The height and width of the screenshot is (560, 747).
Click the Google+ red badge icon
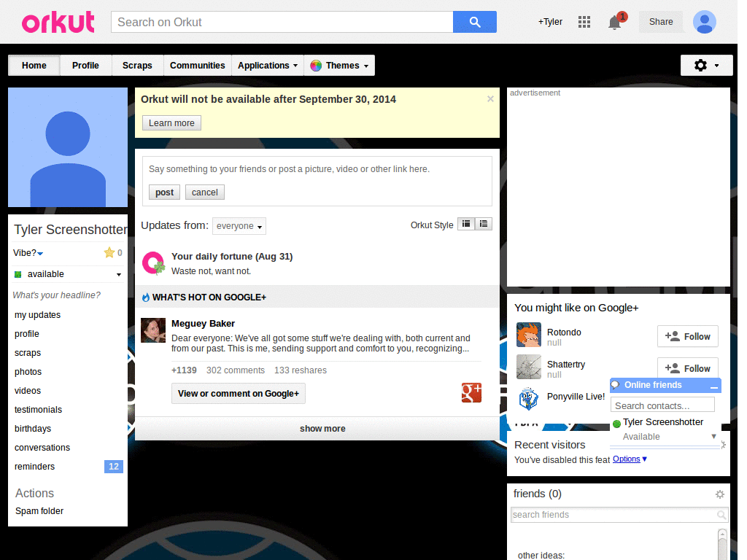point(471,393)
